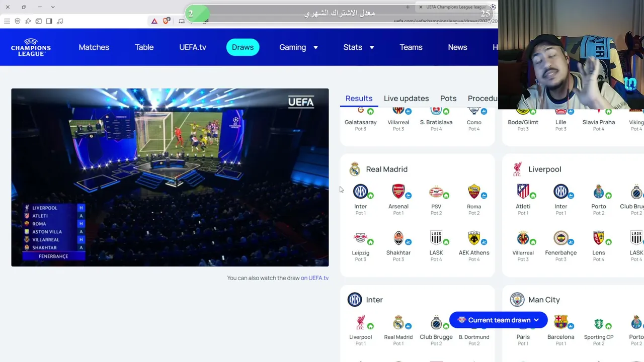Select the PSV club logo
644x362 pixels.
tap(436, 192)
